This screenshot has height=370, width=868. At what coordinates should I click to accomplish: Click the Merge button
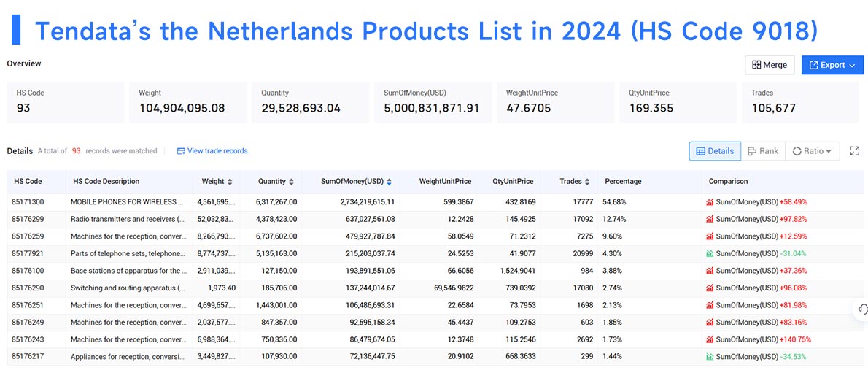pos(770,66)
